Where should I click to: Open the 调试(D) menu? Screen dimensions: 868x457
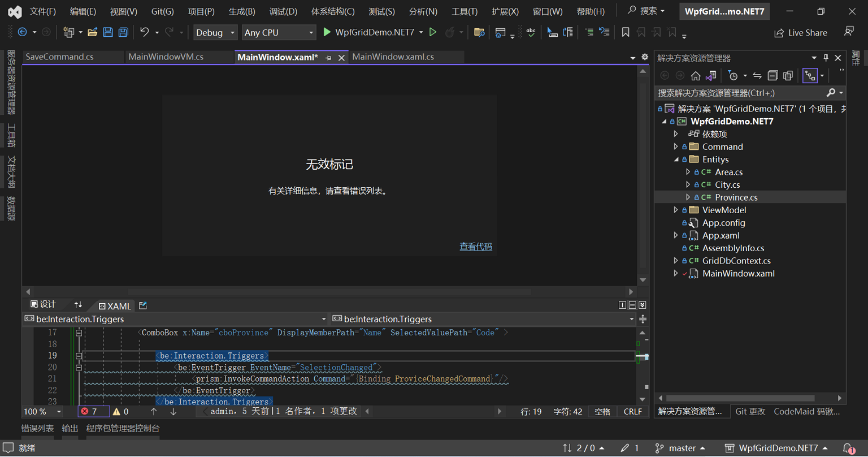point(283,11)
